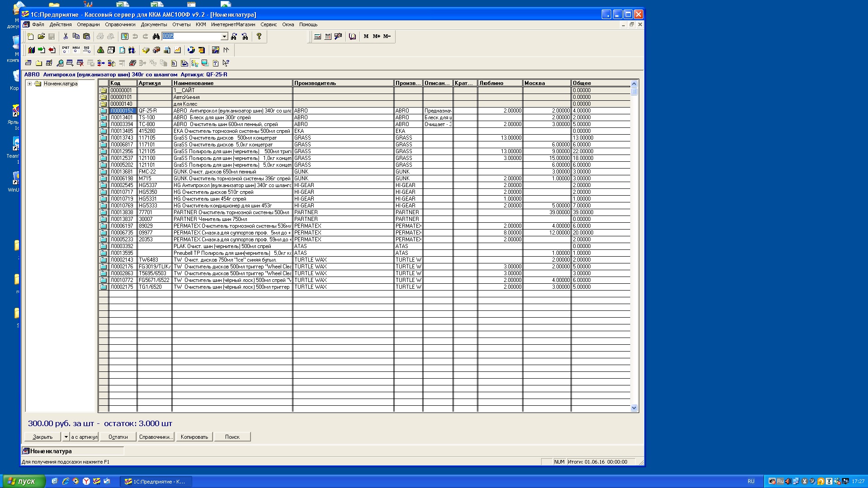Open the calculator icon in toolbar
This screenshot has width=868, height=488.
pos(317,37)
